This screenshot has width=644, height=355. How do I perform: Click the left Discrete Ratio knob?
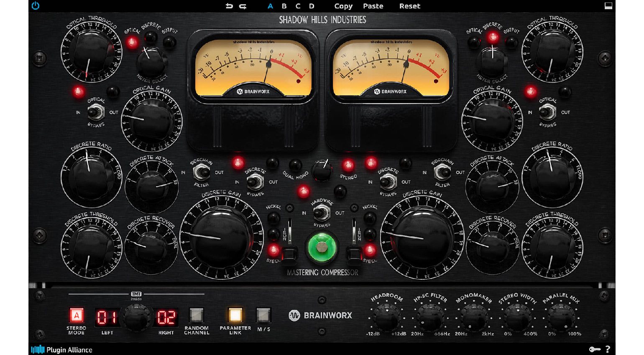pyautogui.click(x=91, y=177)
